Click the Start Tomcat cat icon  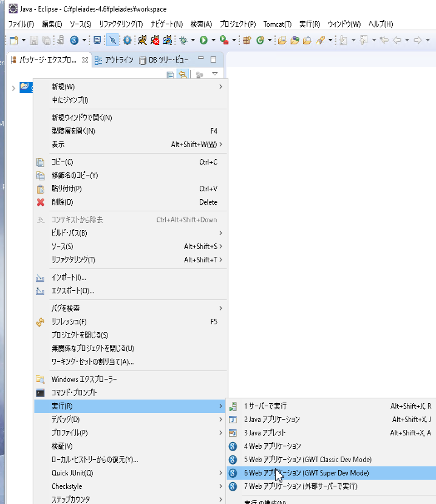coord(142,40)
